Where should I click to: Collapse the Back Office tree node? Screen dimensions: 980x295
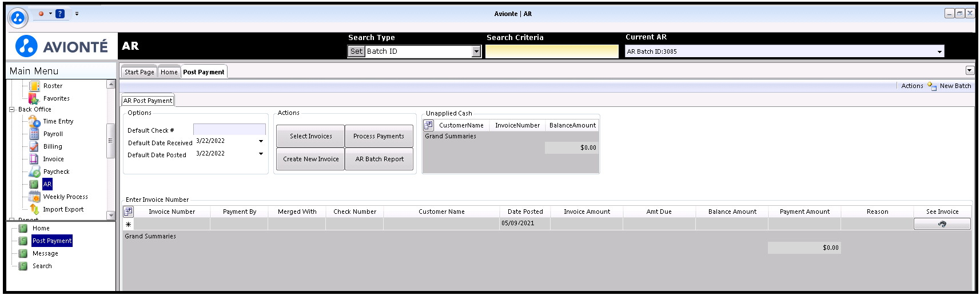[x=11, y=109]
